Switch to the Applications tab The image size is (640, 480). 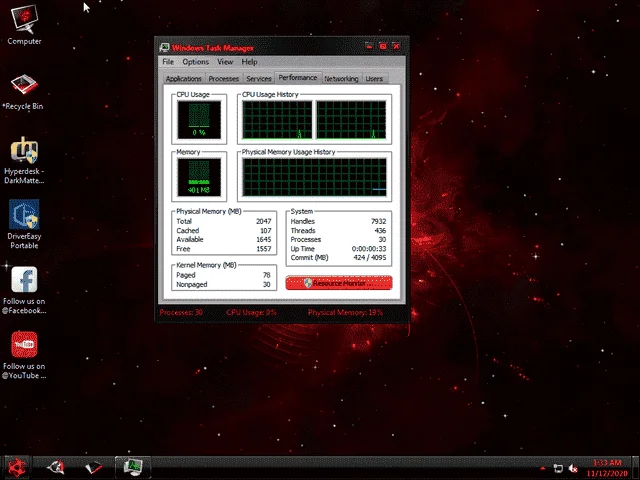coord(184,78)
